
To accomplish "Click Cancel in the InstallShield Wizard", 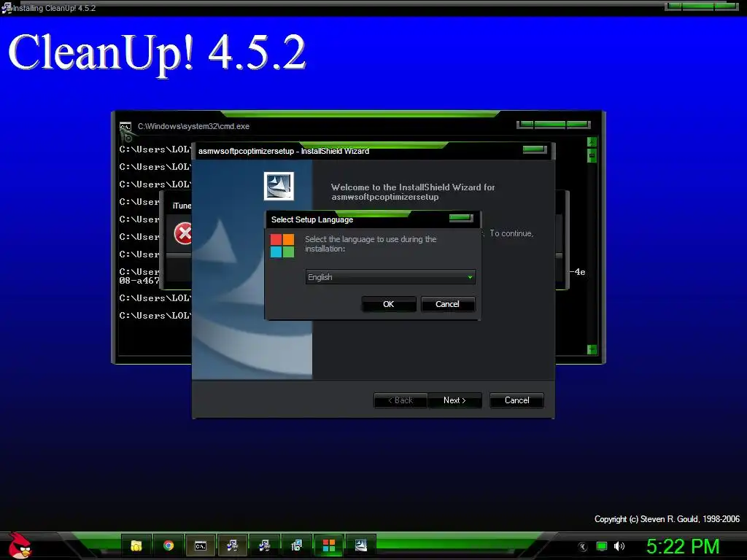I will tap(516, 400).
